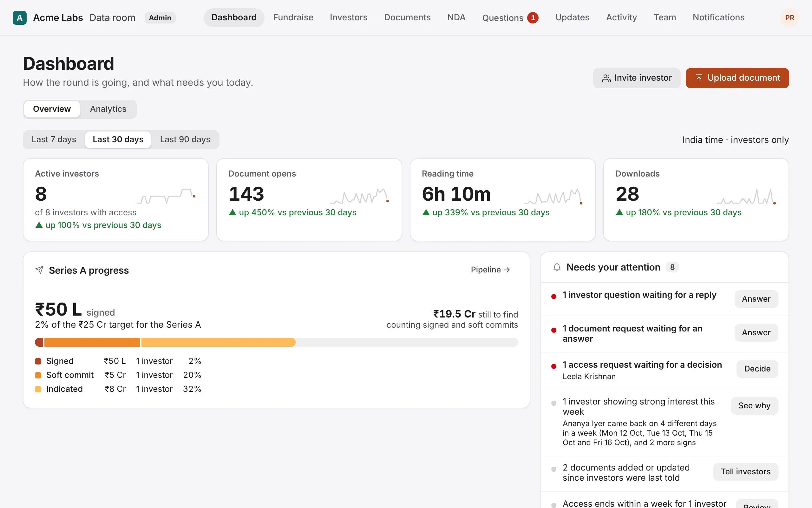Viewport: 812px width, 508px height.
Task: Click the Soft commit segment of the progress bar
Action: point(92,342)
